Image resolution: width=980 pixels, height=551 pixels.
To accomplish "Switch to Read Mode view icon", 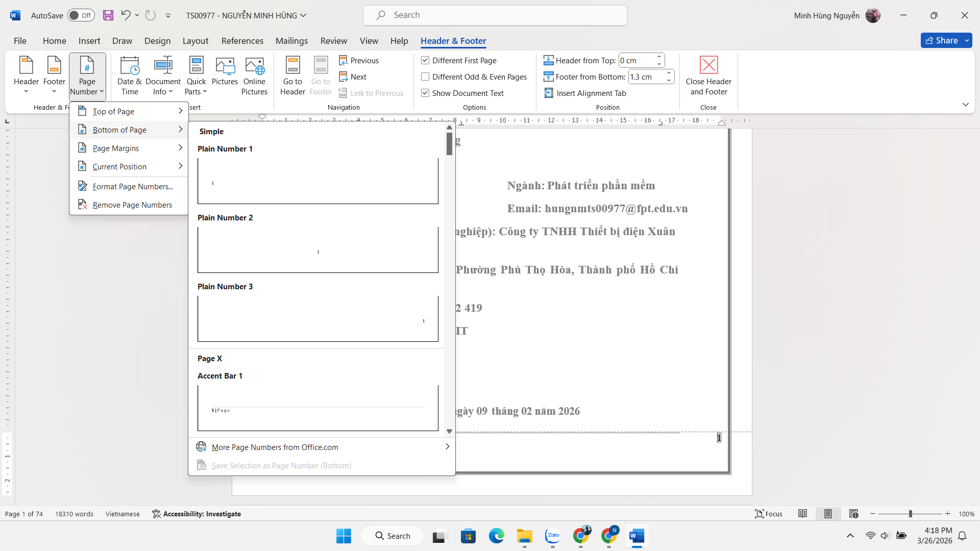I will click(802, 514).
